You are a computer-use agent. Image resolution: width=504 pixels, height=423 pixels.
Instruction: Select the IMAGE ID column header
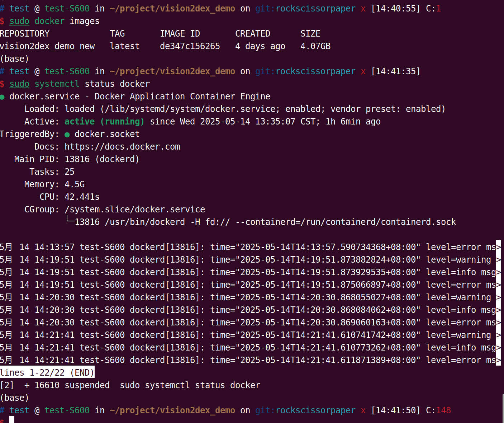(180, 33)
